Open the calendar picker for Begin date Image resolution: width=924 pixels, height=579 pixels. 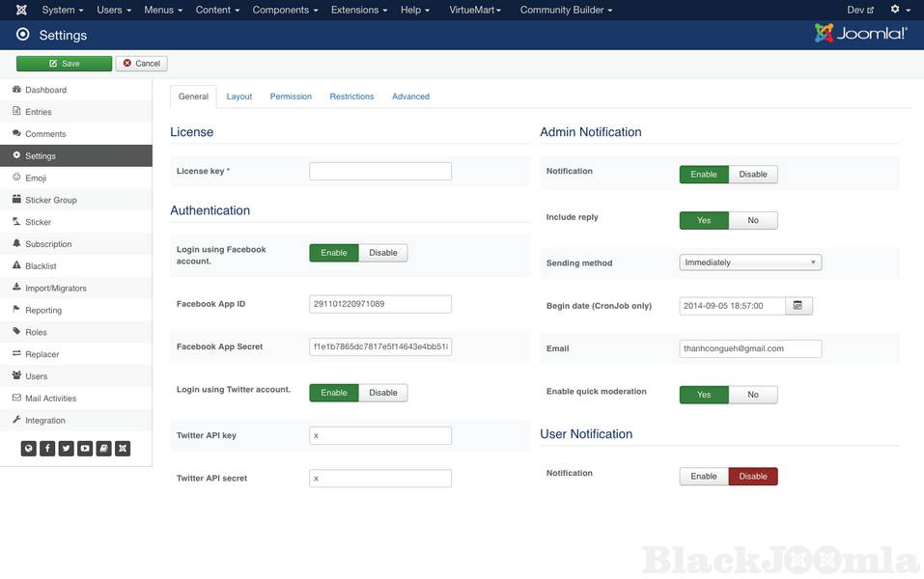point(798,306)
